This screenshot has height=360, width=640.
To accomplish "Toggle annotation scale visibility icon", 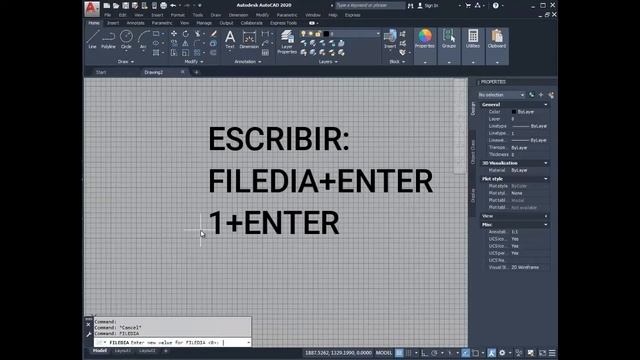I will pos(491,353).
